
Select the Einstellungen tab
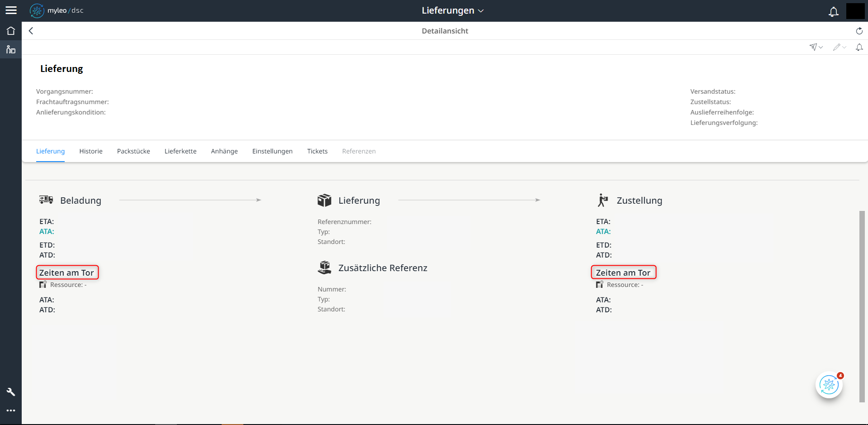(x=272, y=151)
